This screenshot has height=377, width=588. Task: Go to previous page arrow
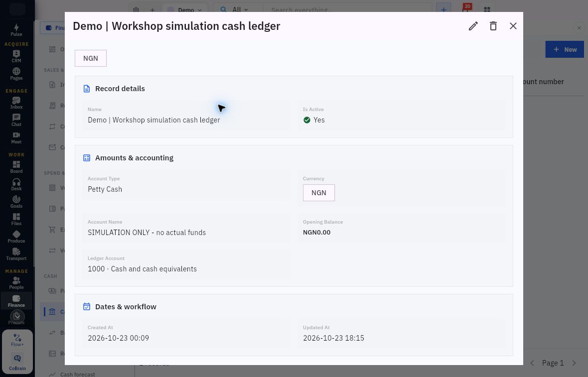[532, 363]
